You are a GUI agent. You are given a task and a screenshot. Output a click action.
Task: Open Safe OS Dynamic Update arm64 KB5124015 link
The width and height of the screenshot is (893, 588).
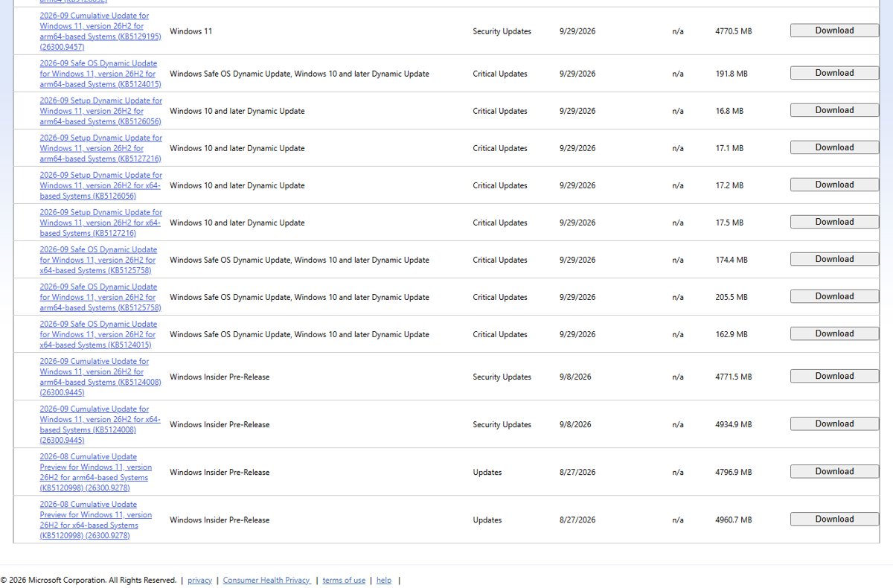pyautogui.click(x=100, y=74)
